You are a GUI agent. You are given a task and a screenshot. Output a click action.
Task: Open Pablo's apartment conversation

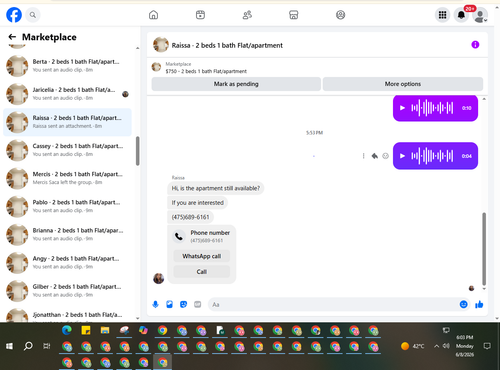point(67,206)
